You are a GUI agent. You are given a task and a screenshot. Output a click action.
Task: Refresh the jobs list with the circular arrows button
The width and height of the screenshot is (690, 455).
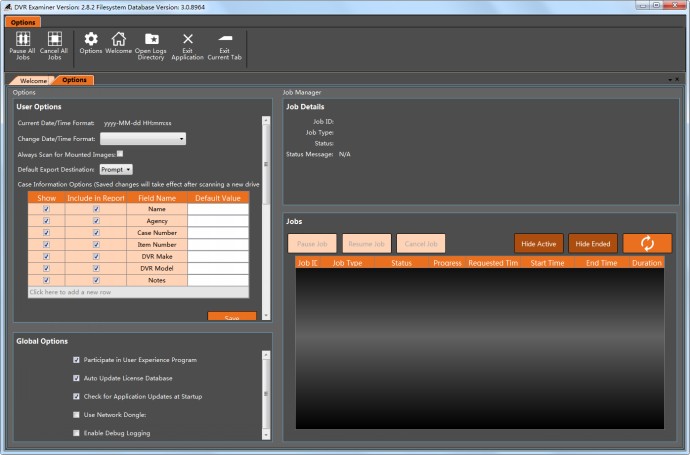pos(647,243)
